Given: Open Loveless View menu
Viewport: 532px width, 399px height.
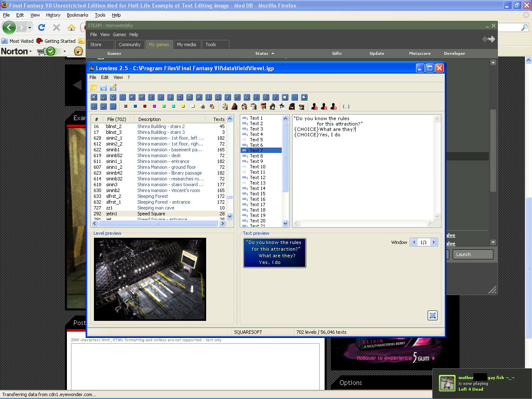Looking at the screenshot, I should (x=118, y=77).
